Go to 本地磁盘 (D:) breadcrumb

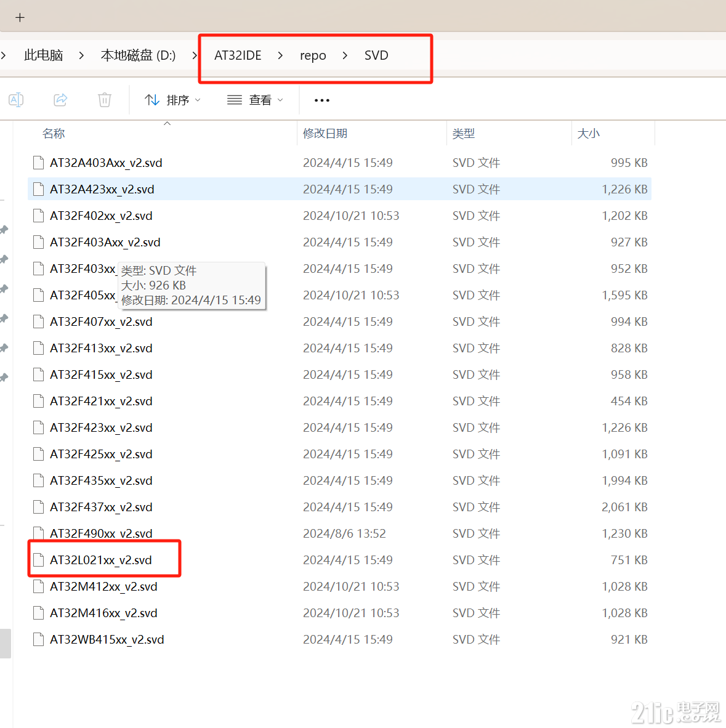coord(139,55)
